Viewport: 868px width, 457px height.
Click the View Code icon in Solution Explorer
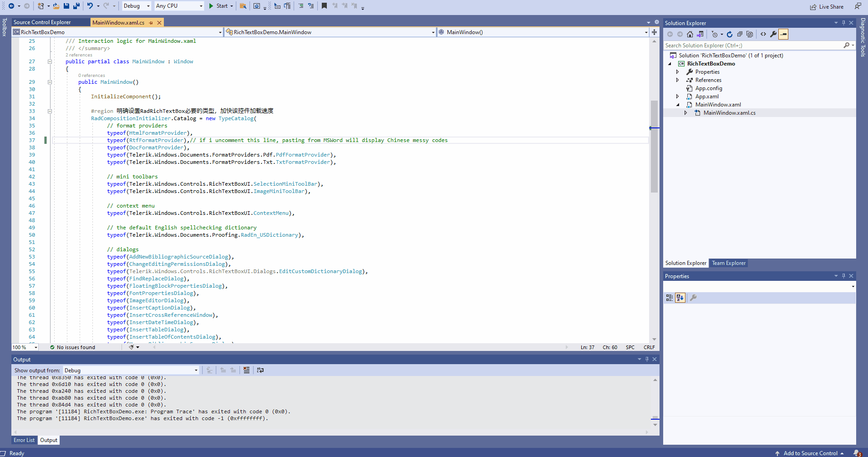point(763,34)
